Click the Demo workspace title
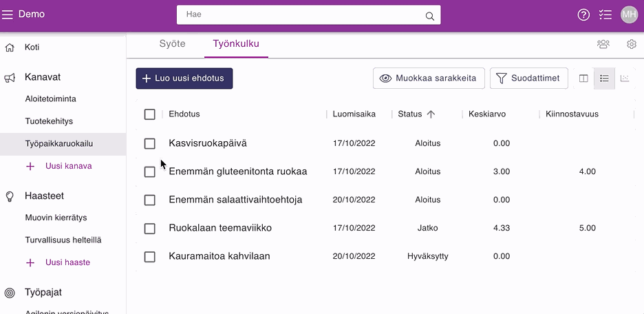Viewport: 644px width, 314px height. tap(32, 14)
